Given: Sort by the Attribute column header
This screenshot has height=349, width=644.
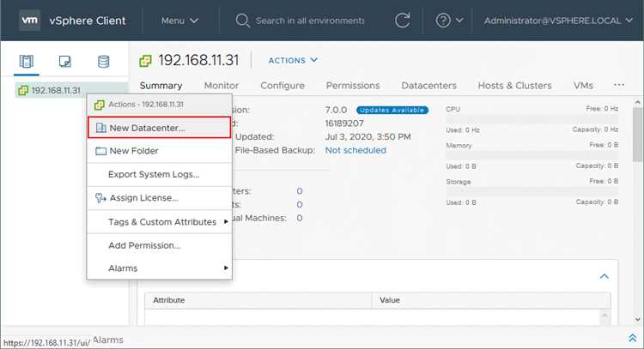Looking at the screenshot, I should tap(258, 300).
